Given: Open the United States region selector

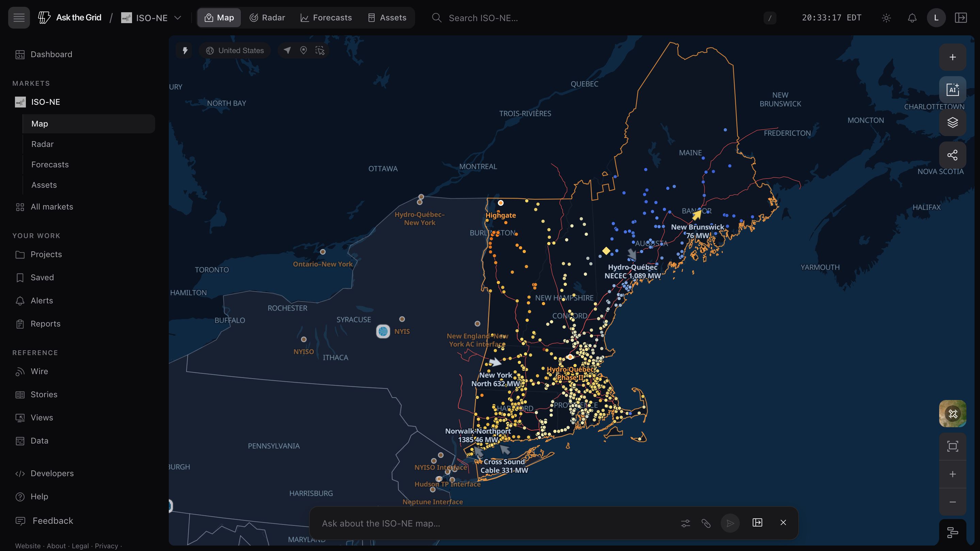Looking at the screenshot, I should (235, 51).
